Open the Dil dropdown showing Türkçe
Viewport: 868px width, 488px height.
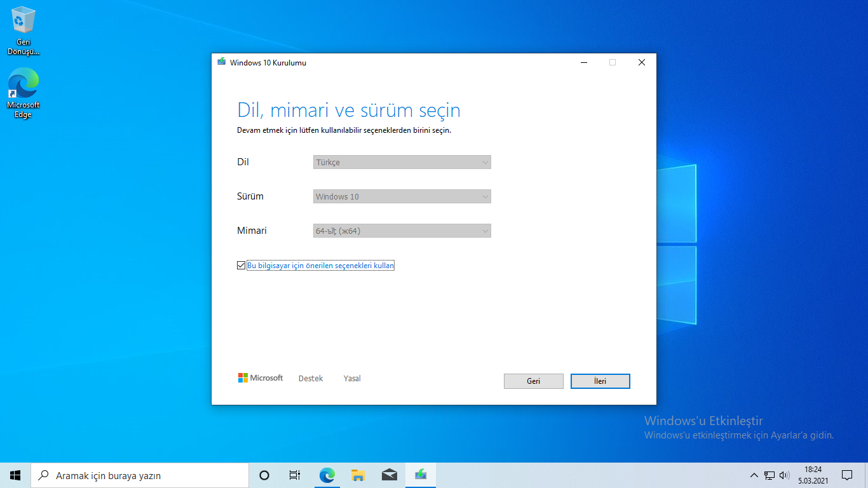coord(402,162)
